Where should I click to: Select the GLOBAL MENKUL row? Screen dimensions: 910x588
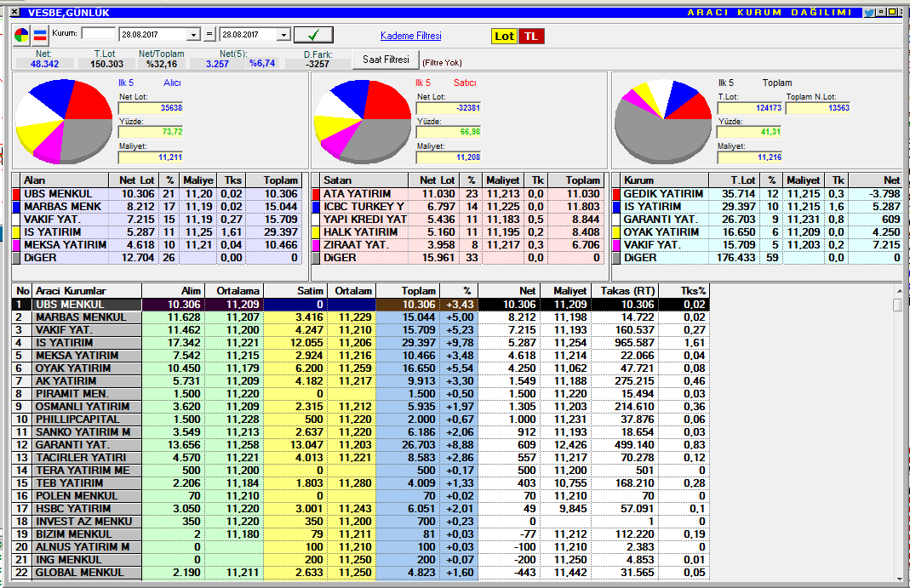(360, 573)
